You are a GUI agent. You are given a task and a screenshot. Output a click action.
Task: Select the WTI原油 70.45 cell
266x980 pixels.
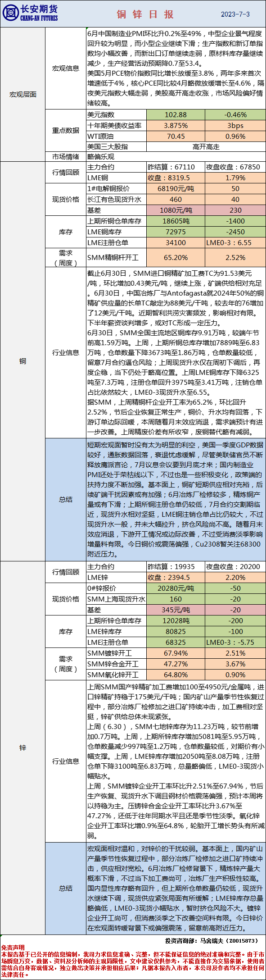176,137
